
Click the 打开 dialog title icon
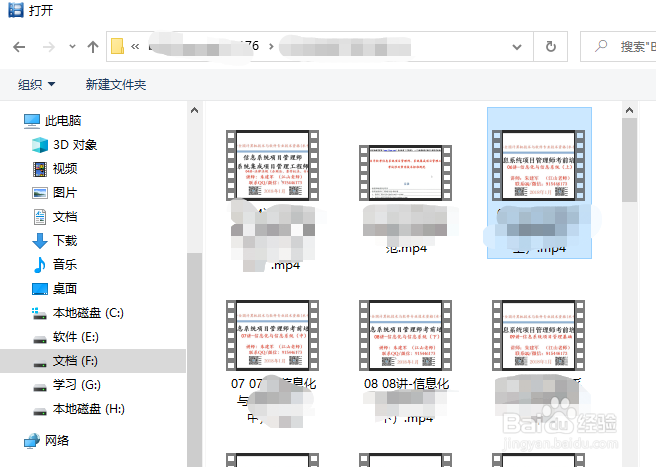point(16,10)
